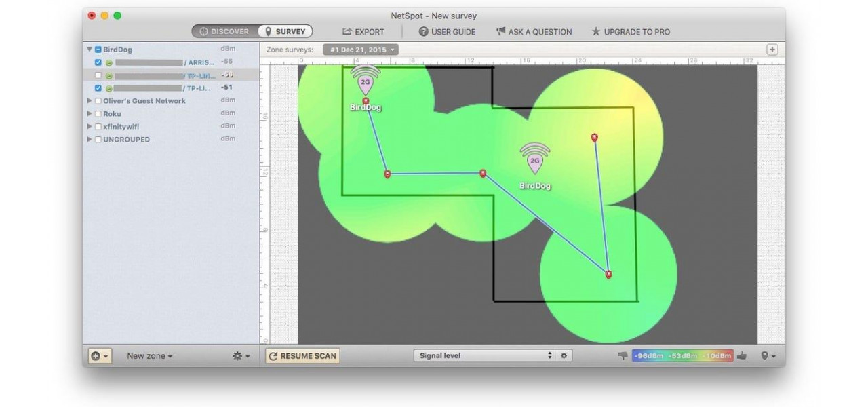Click the signal color legend gradient bar
Viewport: 868px width, 407px height.
pyautogui.click(x=682, y=355)
